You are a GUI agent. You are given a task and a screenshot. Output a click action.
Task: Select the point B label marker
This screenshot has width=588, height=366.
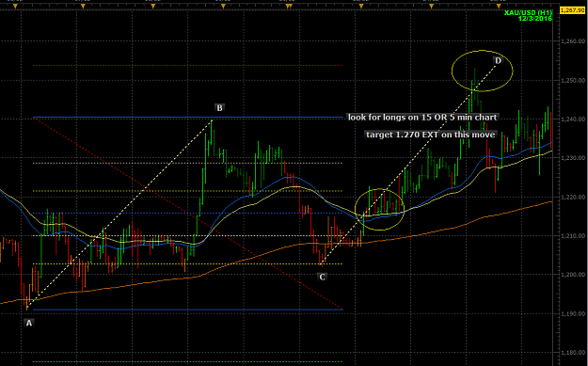click(x=220, y=108)
